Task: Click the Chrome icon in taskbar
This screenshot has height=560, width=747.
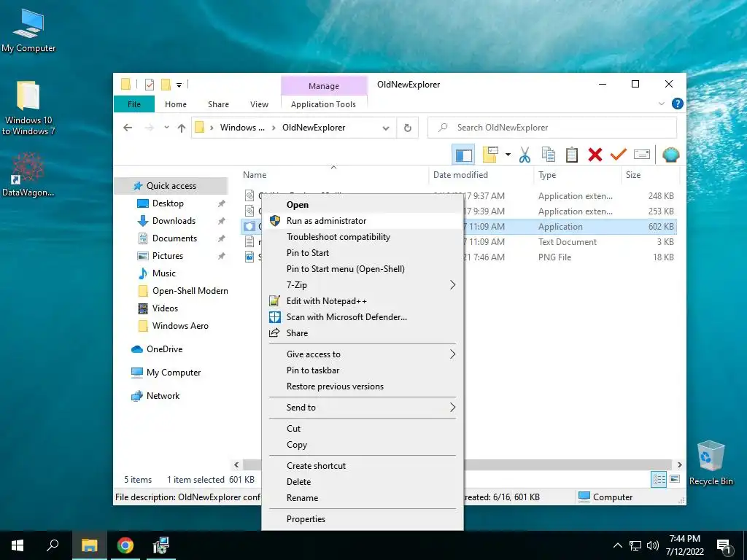Action: [x=125, y=545]
